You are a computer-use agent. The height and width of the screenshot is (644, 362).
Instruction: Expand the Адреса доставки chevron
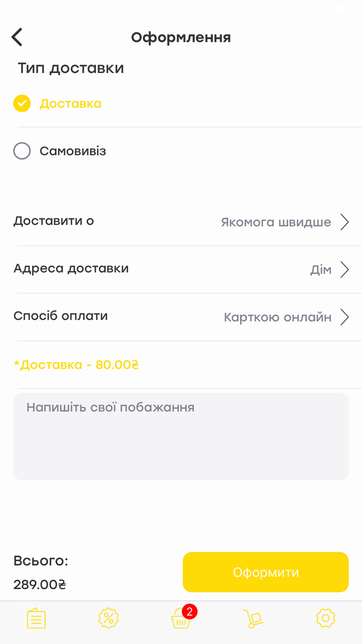click(345, 270)
